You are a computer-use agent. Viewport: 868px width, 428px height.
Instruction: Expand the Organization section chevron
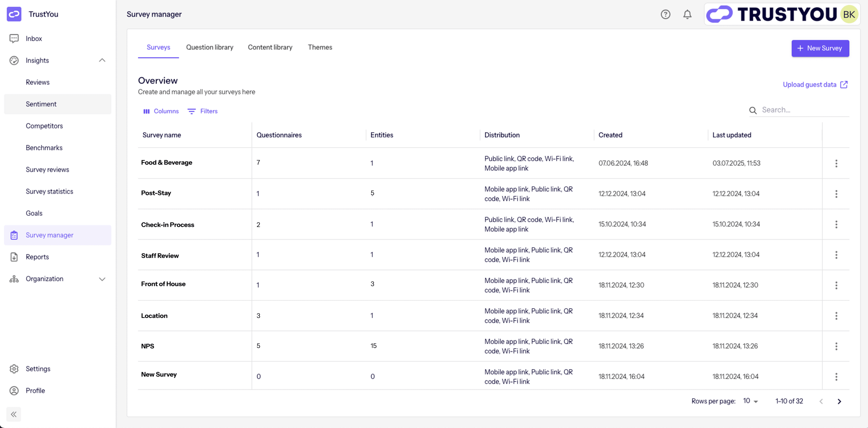click(x=102, y=279)
